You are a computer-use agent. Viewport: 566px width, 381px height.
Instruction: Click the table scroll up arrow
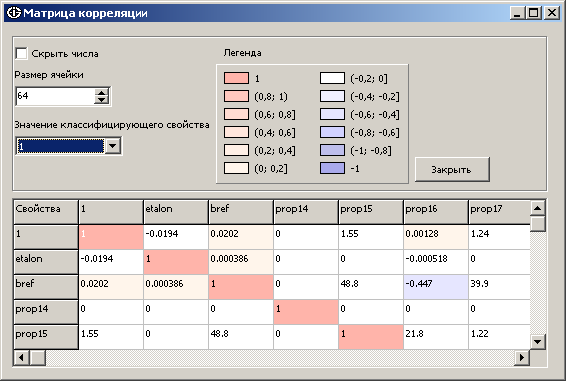[537, 208]
